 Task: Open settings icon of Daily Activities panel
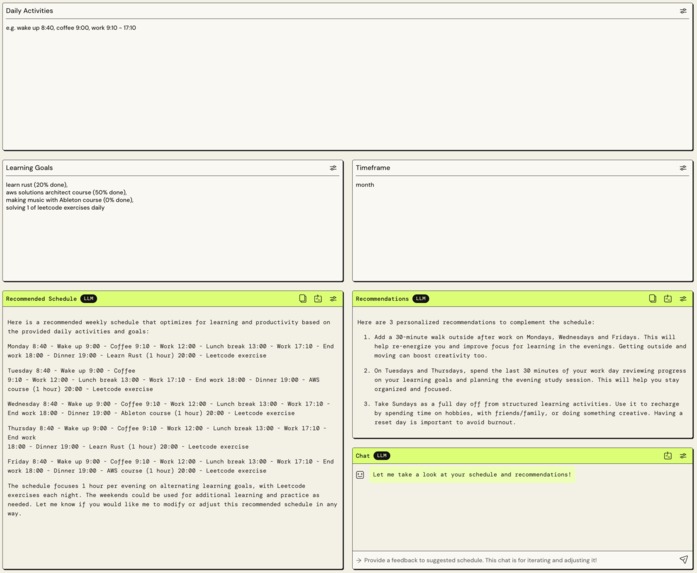683,11
